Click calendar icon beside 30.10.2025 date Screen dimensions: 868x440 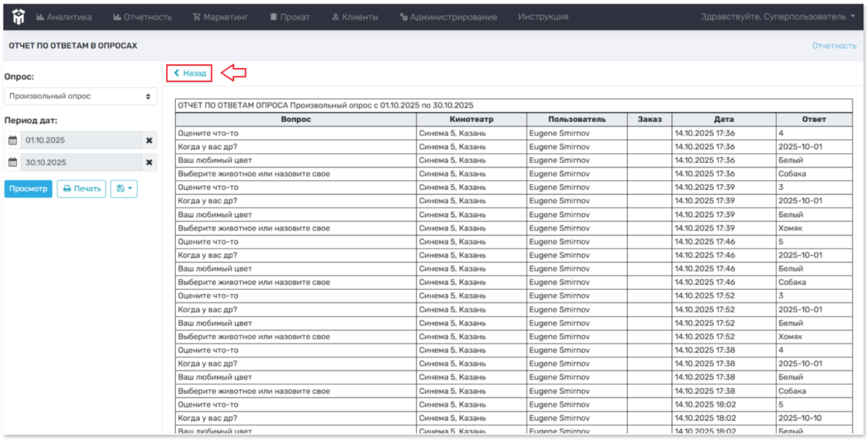tap(12, 162)
